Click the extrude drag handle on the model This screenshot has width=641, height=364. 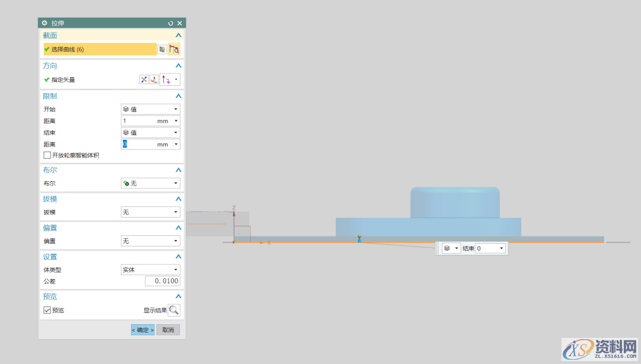point(359,238)
